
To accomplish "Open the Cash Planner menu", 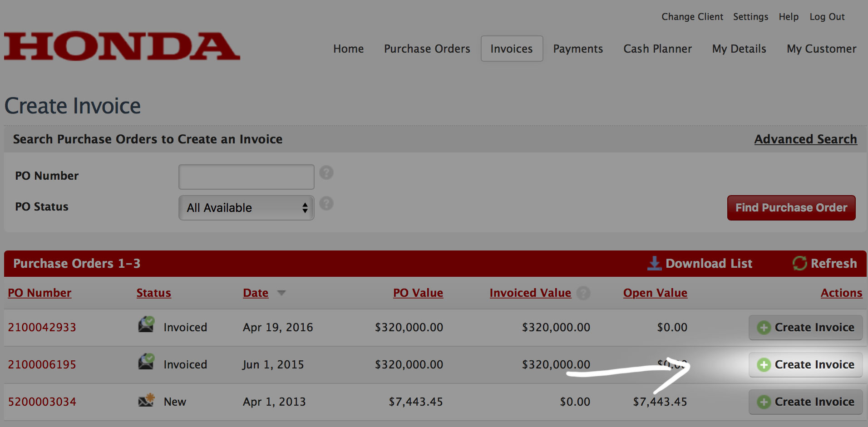I will pos(657,49).
